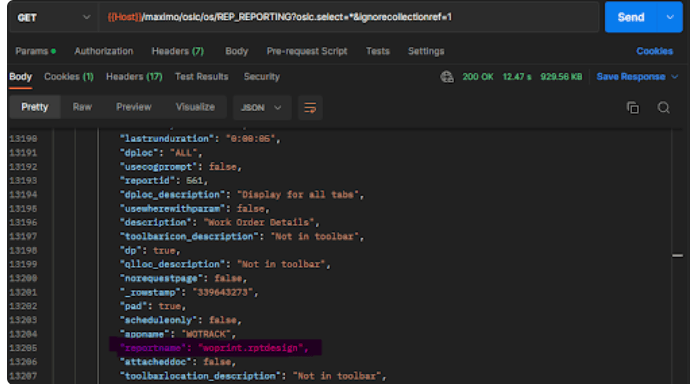Click line number 13196

pyautogui.click(x=23, y=223)
